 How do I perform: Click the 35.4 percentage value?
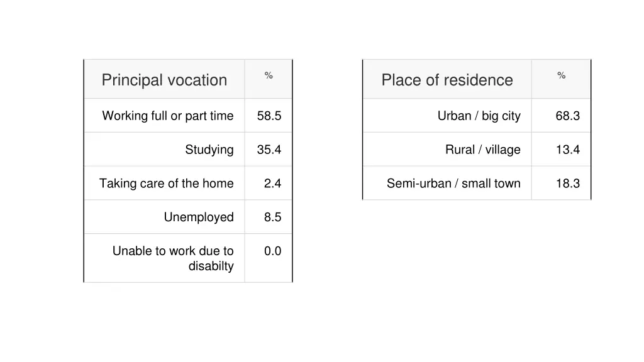point(269,150)
